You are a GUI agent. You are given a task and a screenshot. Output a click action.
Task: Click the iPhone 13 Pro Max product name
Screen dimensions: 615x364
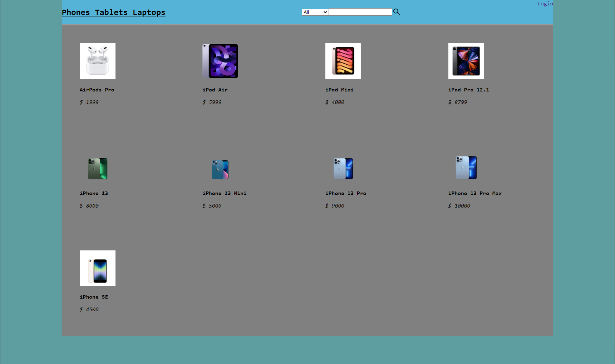474,193
